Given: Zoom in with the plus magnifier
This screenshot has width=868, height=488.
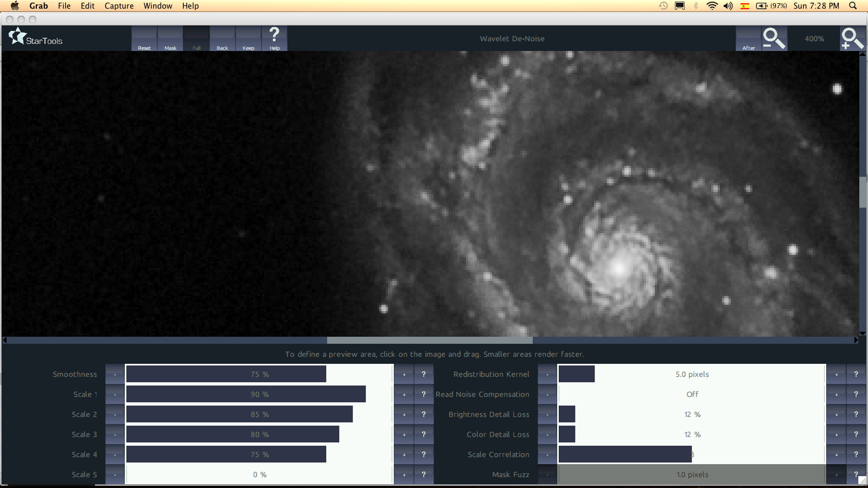Looking at the screenshot, I should click(852, 38).
